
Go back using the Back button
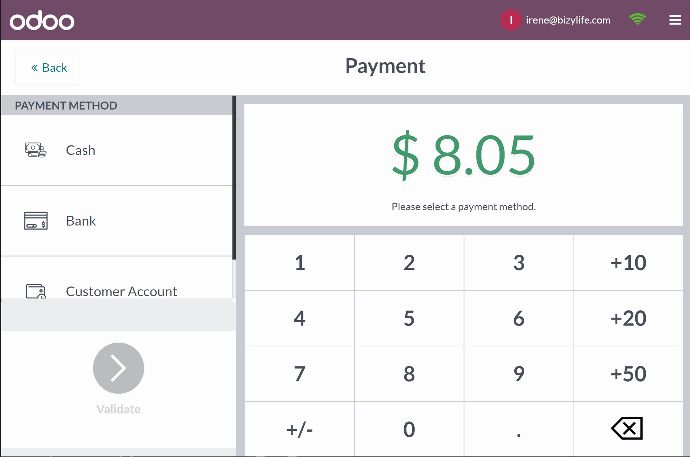(48, 68)
